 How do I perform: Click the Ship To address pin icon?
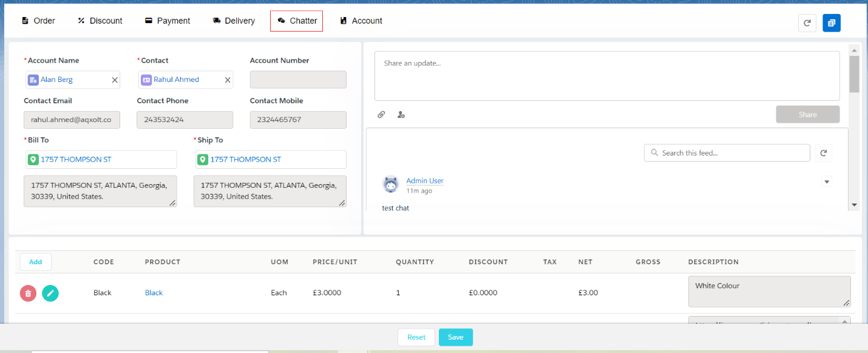[203, 160]
